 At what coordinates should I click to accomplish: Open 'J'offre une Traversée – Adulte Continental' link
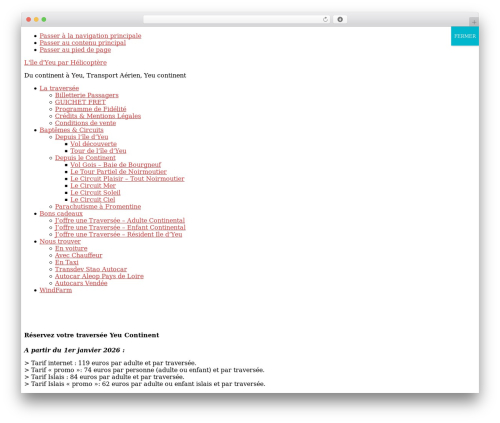120,221
